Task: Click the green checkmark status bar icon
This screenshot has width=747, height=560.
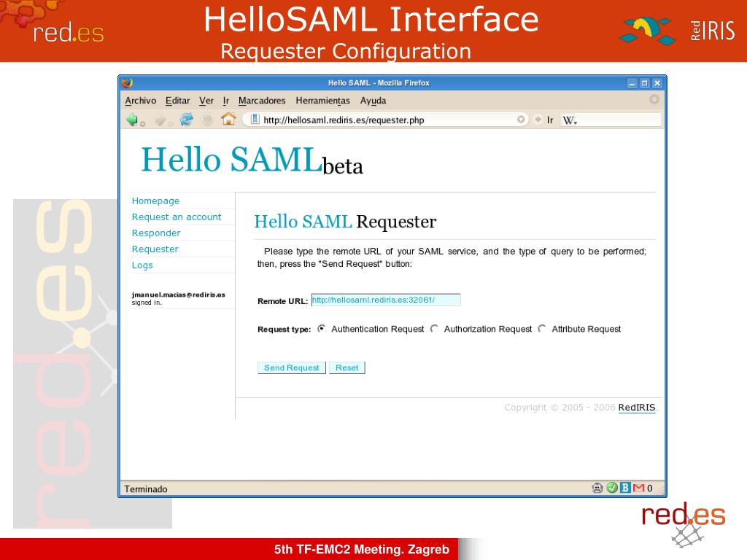Action: pyautogui.click(x=612, y=488)
